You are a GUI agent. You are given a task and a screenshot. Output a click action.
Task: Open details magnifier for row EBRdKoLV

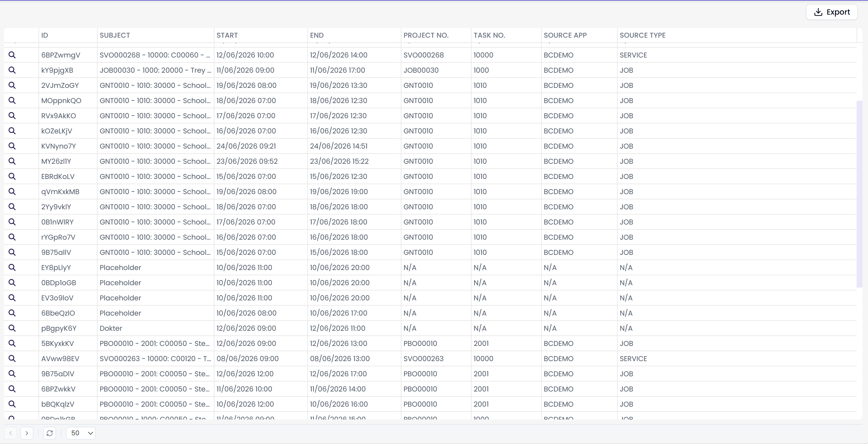[x=12, y=176]
